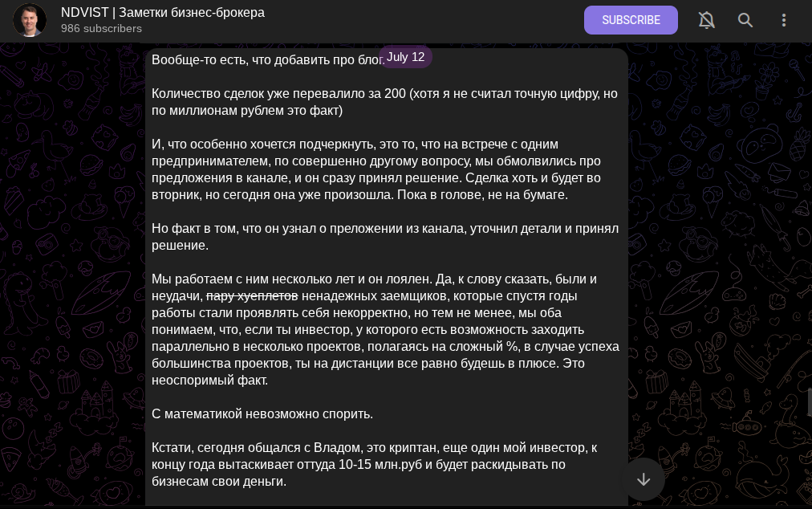Viewport: 812px width, 509px height.
Task: Click the "10-15 млн.руб" amount in the text
Action: pyautogui.click(x=380, y=464)
